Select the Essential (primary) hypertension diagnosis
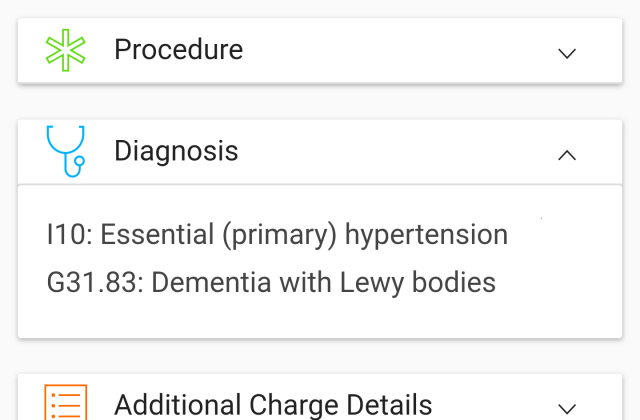 coord(277,236)
